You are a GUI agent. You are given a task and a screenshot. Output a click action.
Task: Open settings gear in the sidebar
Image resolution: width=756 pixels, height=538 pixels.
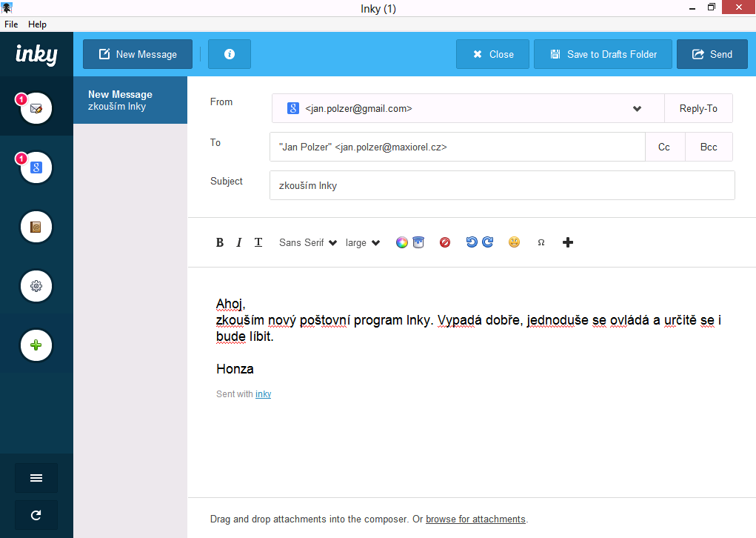pyautogui.click(x=36, y=286)
